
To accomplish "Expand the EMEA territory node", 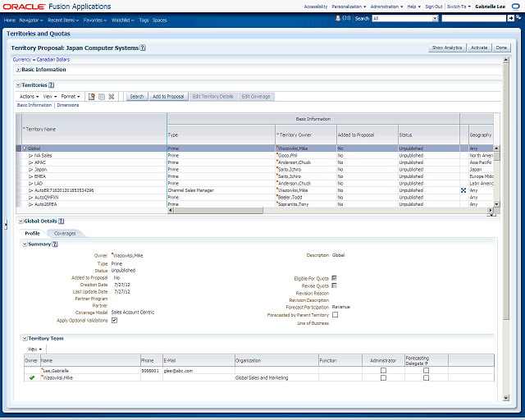I will 31,176.
